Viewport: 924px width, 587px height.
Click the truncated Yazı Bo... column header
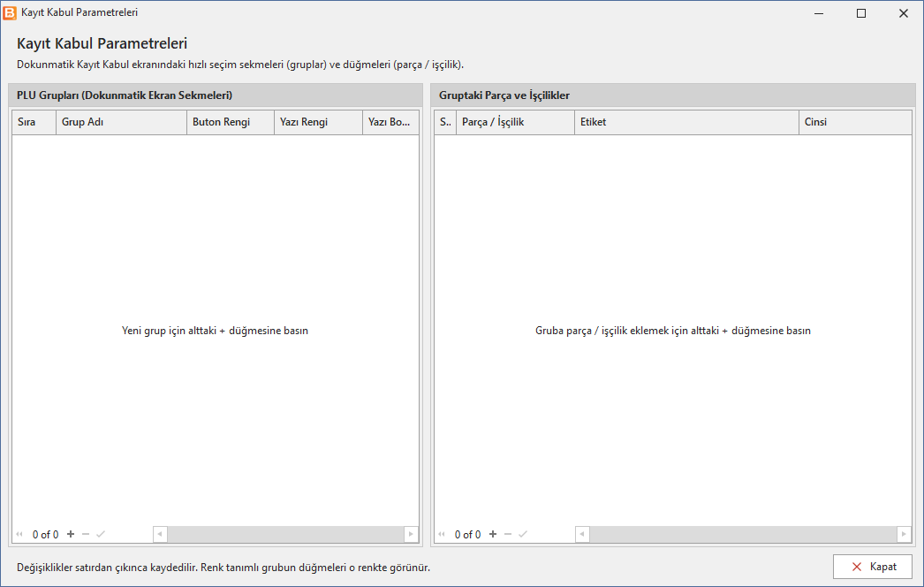click(x=390, y=122)
